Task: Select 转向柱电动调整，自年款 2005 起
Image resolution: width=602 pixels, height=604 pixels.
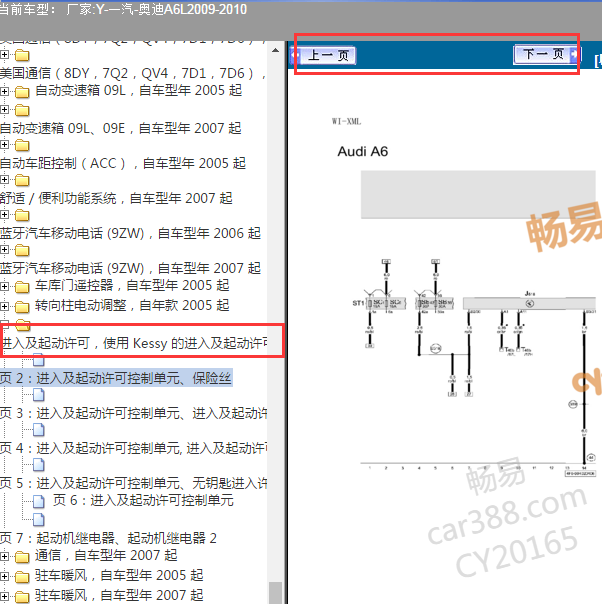Action: pyautogui.click(x=132, y=305)
